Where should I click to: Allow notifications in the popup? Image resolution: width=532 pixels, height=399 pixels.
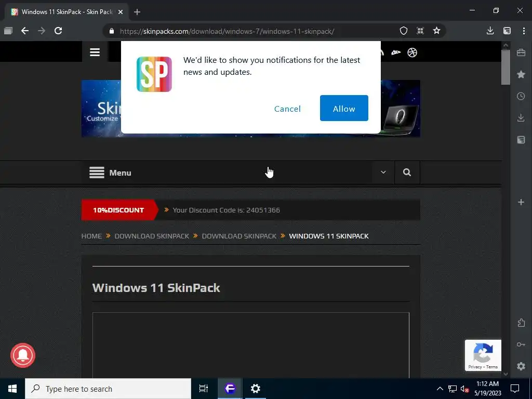344,108
